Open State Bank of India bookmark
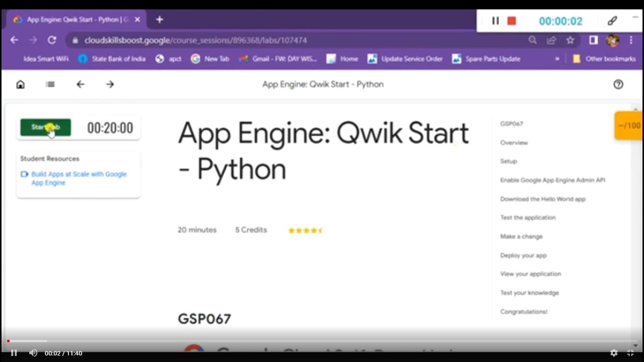 click(x=112, y=59)
